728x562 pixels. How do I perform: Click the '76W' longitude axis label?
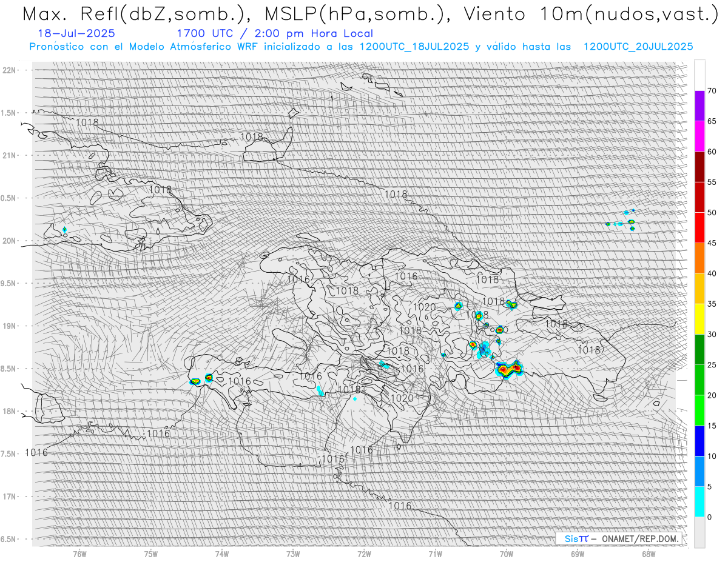coord(79,554)
